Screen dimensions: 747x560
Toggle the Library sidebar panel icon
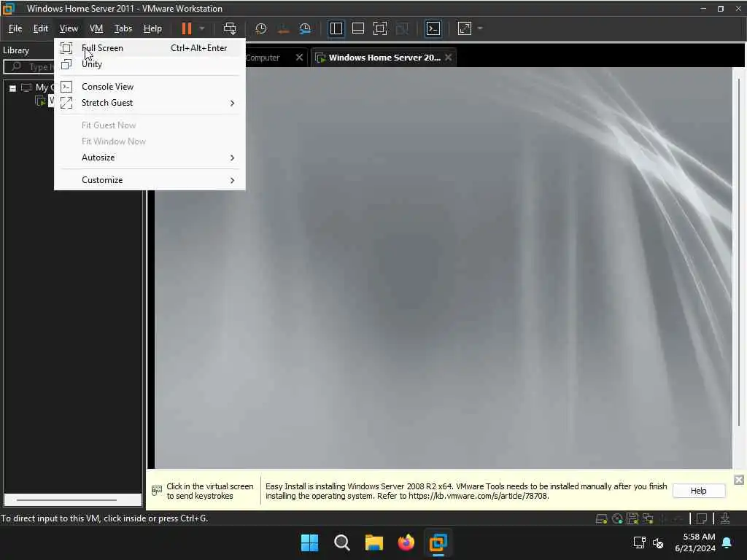(336, 28)
